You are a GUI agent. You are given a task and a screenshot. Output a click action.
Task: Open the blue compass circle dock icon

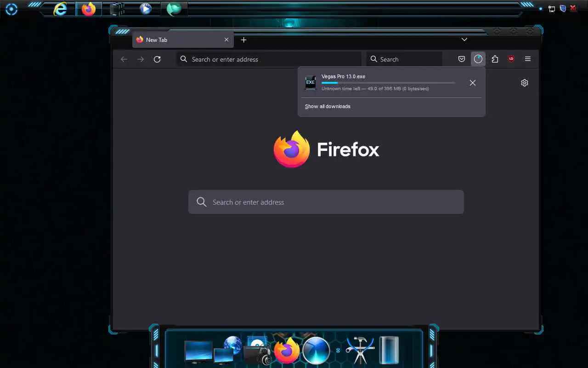click(x=317, y=351)
